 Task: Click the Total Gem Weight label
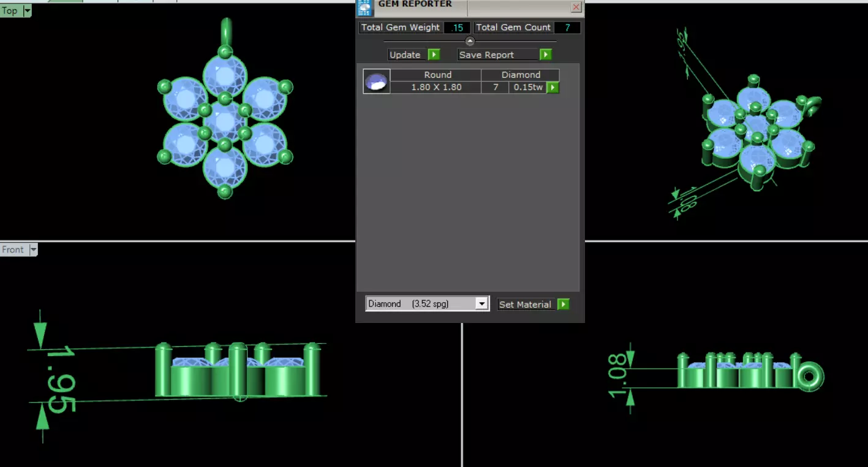pyautogui.click(x=401, y=28)
